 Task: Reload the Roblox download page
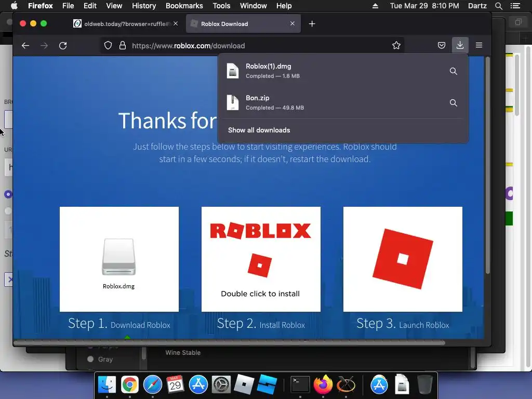coord(63,46)
